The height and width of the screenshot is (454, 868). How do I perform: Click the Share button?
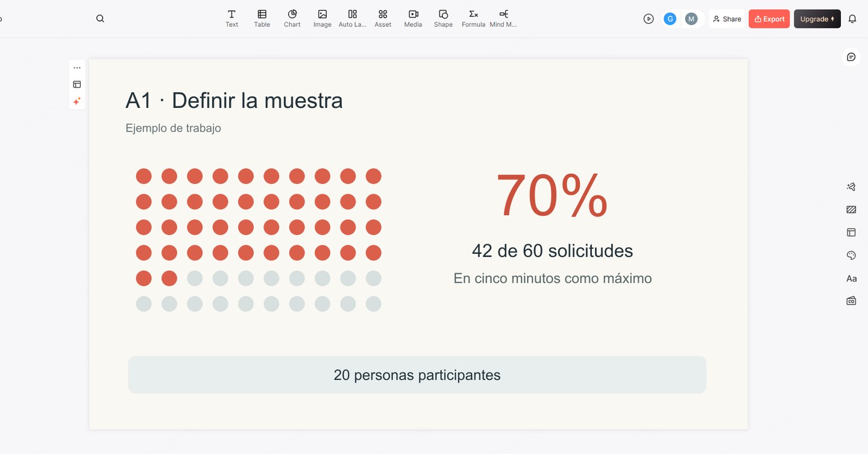[x=727, y=19]
